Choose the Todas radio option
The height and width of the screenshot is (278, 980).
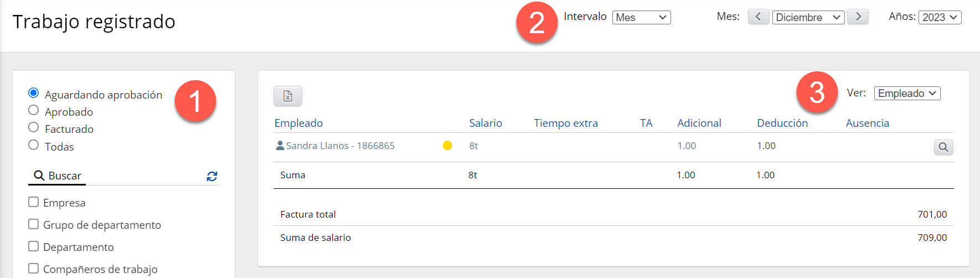tap(33, 145)
